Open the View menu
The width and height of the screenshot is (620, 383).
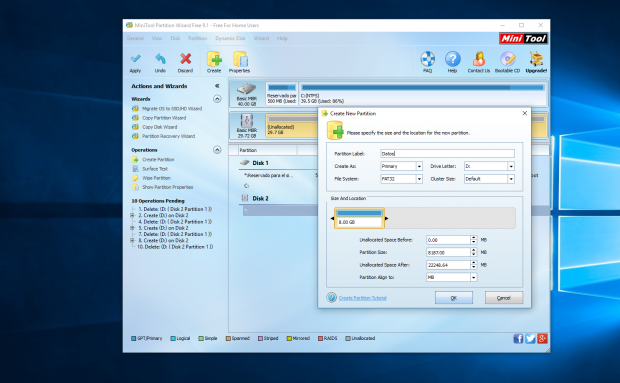coord(157,38)
